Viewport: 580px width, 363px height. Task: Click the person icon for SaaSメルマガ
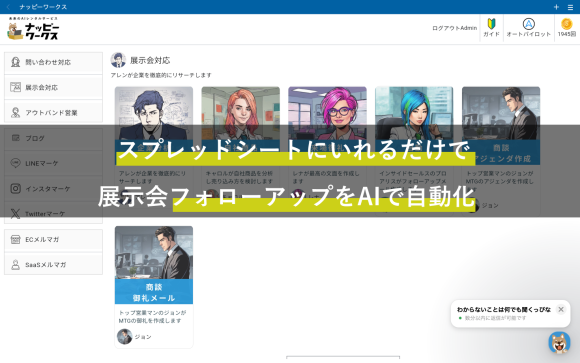pos(16,265)
